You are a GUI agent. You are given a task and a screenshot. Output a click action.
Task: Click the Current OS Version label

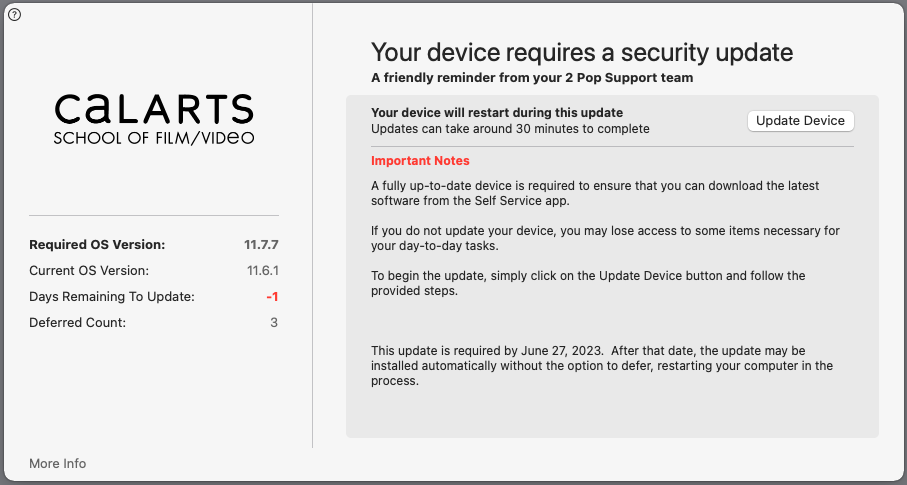point(89,271)
